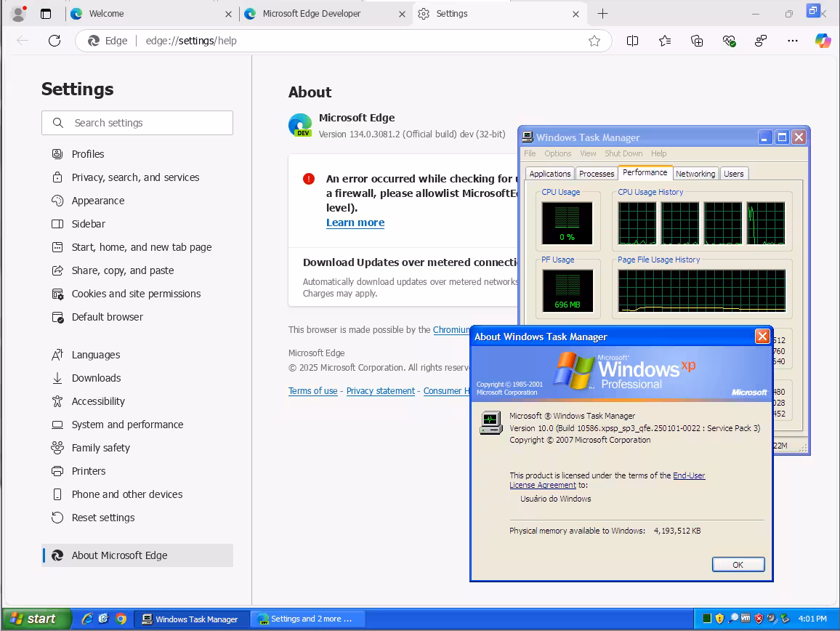This screenshot has width=840, height=631.
Task: Click the back navigation arrow
Action: [23, 41]
